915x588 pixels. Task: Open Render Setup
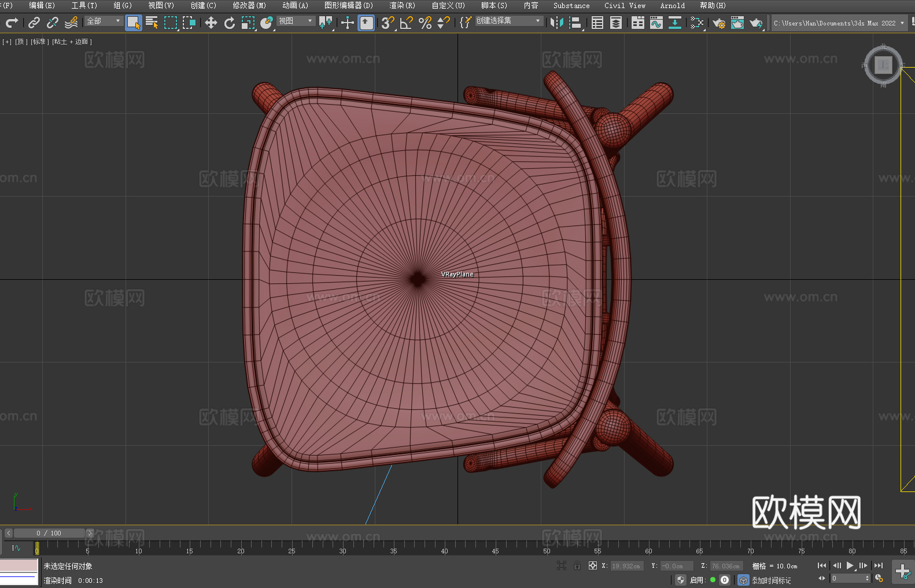point(719,23)
